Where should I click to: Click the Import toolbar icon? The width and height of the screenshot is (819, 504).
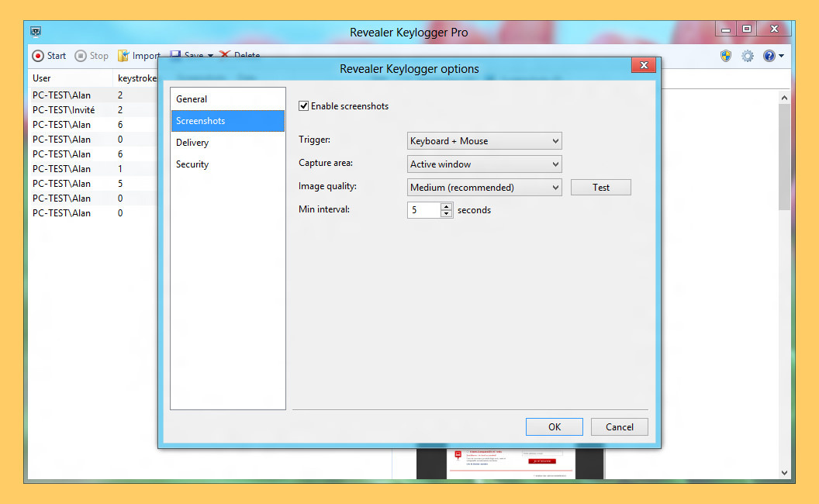click(123, 56)
